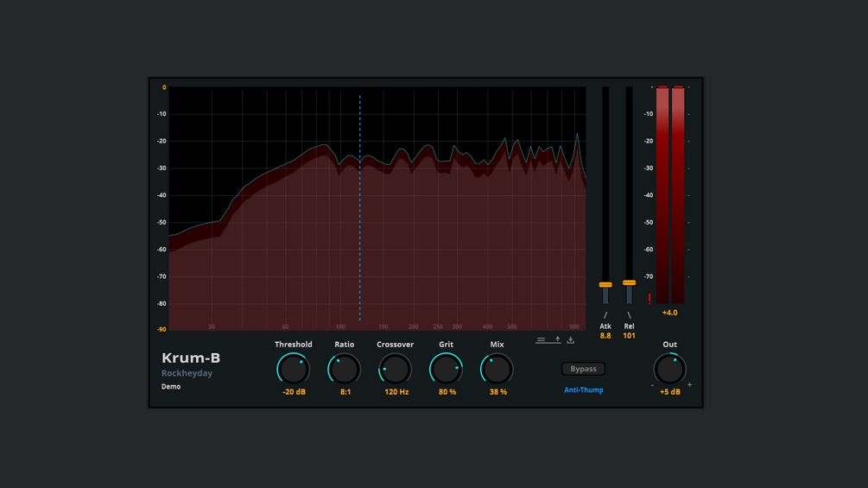Click the +5 dB output value
The width and height of the screenshot is (868, 488).
[670, 392]
